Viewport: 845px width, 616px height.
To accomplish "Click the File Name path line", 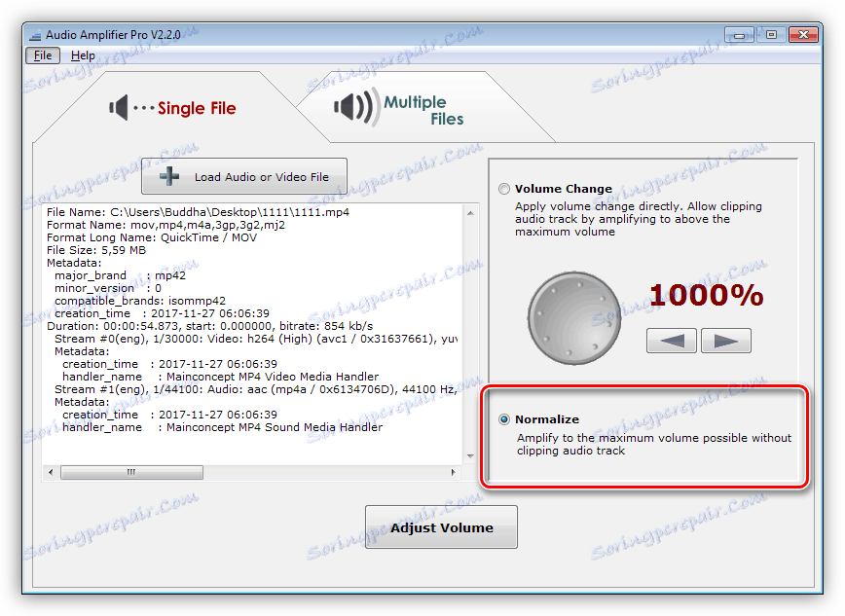I will pos(198,212).
